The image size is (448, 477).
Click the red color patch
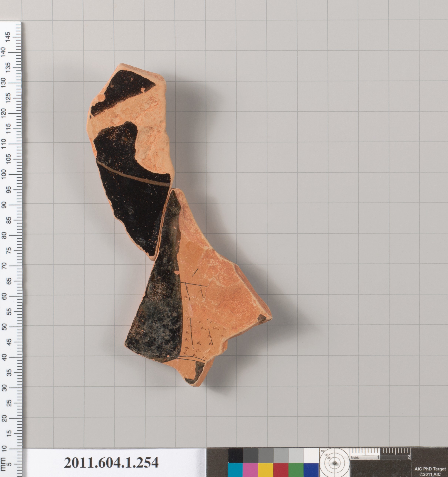281,470
